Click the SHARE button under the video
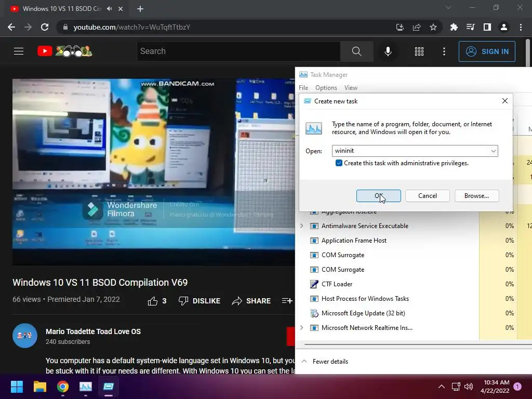The width and height of the screenshot is (532, 399). tap(251, 301)
